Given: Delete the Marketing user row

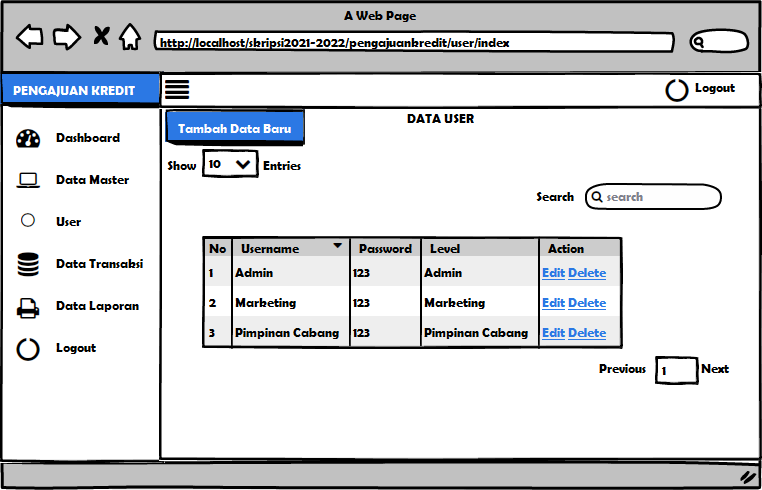Looking at the screenshot, I should 587,303.
